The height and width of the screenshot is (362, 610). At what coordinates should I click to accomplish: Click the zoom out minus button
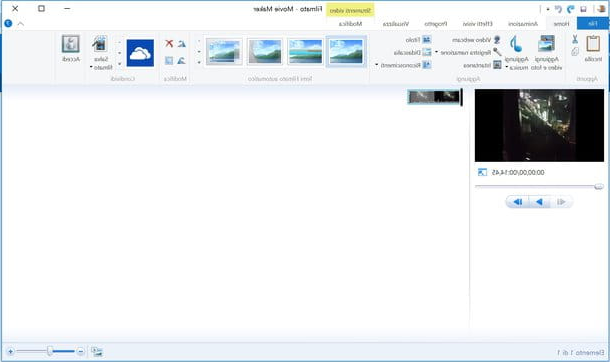point(81,352)
